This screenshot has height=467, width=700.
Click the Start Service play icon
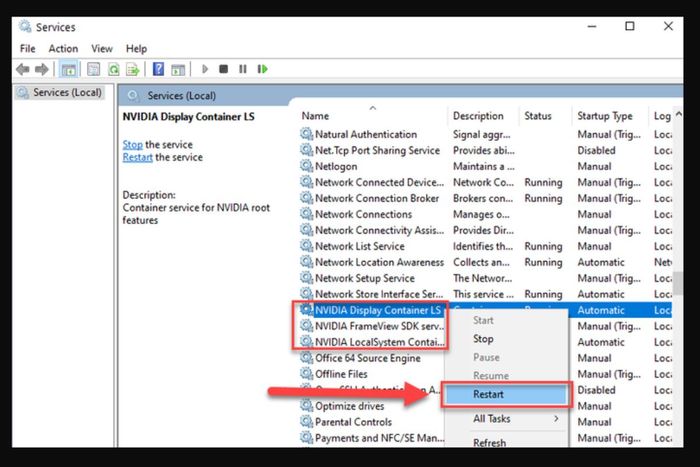tap(205, 69)
